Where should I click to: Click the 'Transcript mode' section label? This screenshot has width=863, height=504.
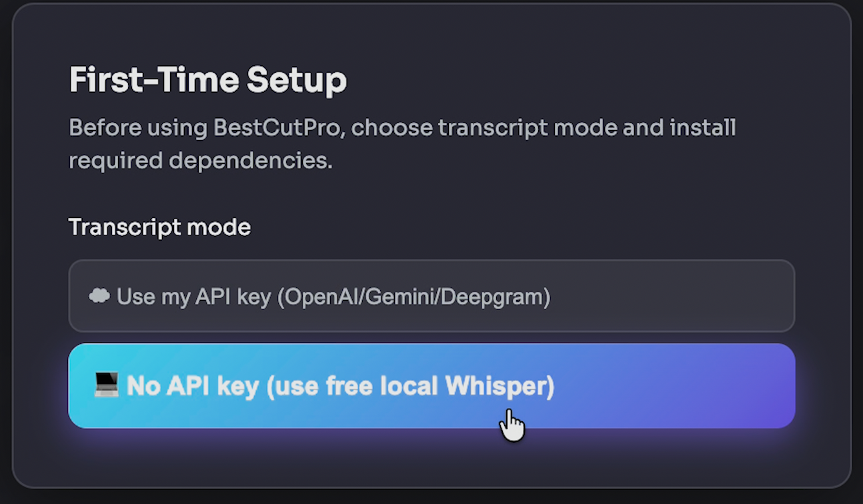(159, 227)
